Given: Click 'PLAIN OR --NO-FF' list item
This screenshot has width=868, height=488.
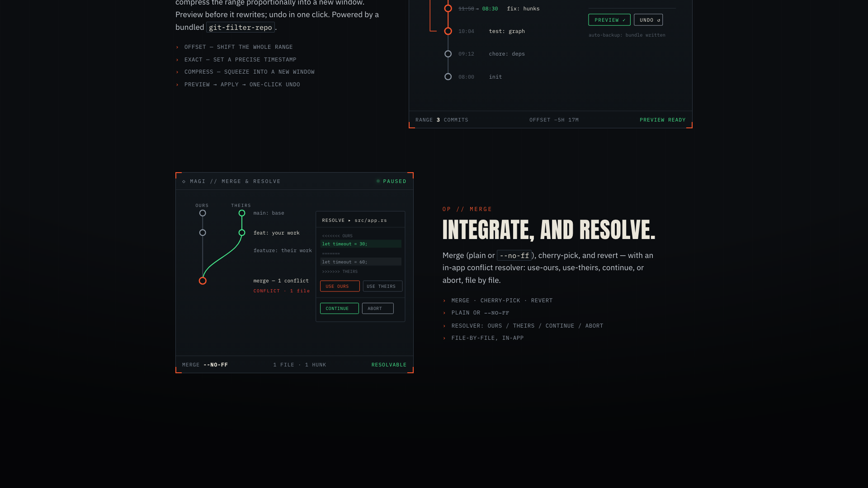Looking at the screenshot, I should (x=481, y=313).
